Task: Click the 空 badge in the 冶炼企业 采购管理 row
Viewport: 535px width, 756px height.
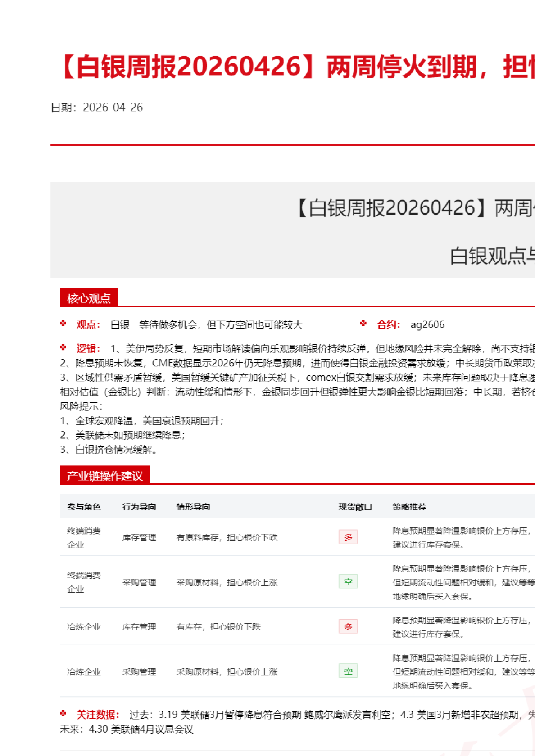Action: coord(348,671)
